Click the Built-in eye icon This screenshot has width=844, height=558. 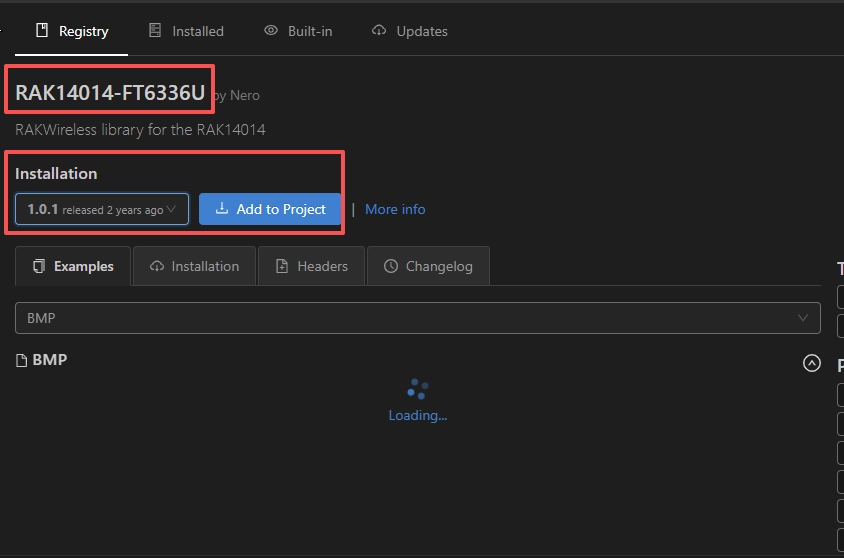(x=271, y=30)
